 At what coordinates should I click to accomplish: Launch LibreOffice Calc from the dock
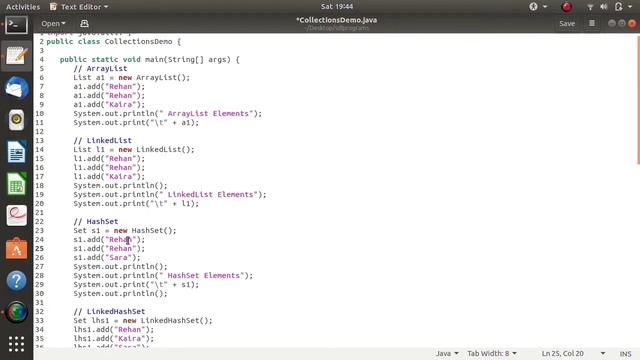pyautogui.click(x=16, y=184)
